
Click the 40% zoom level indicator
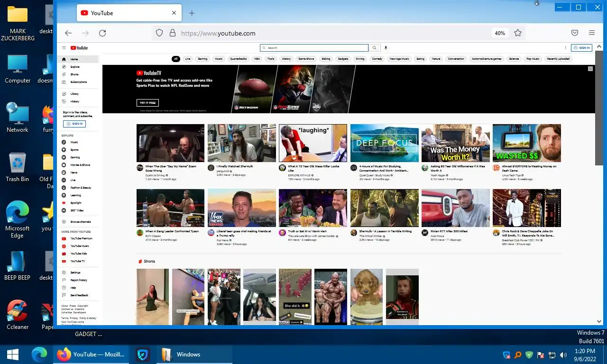point(500,33)
